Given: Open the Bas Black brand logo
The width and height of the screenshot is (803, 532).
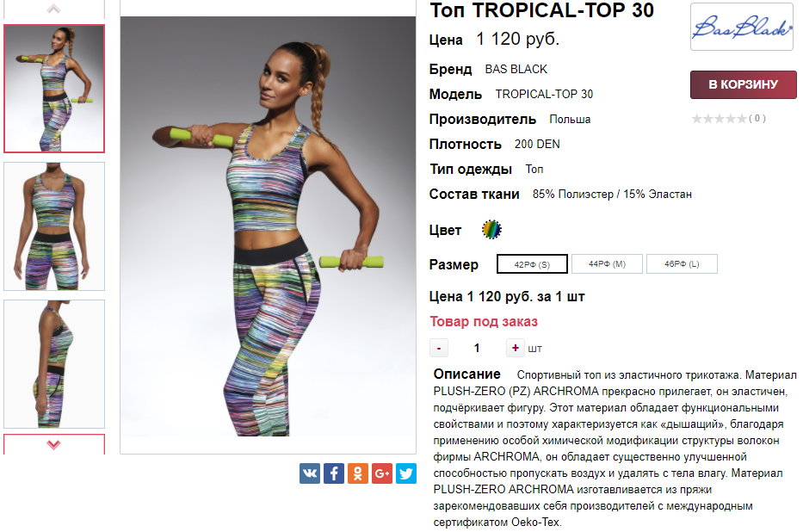Looking at the screenshot, I should 742,27.
